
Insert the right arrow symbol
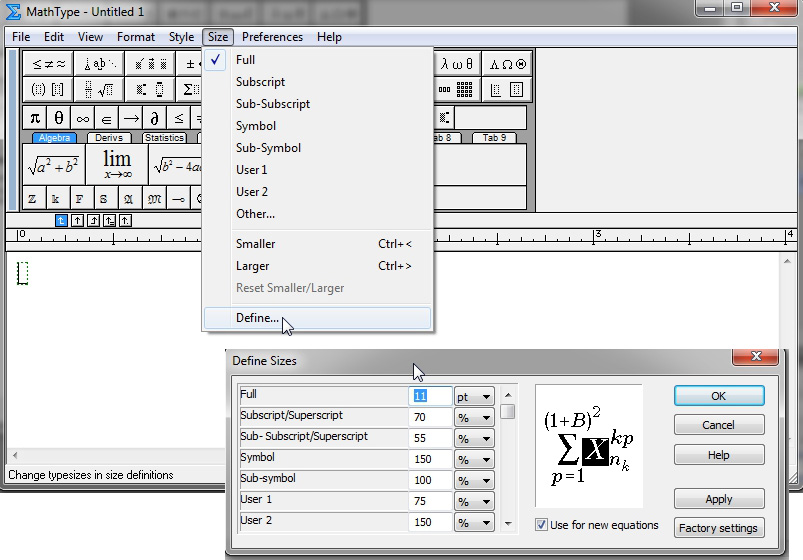131,118
